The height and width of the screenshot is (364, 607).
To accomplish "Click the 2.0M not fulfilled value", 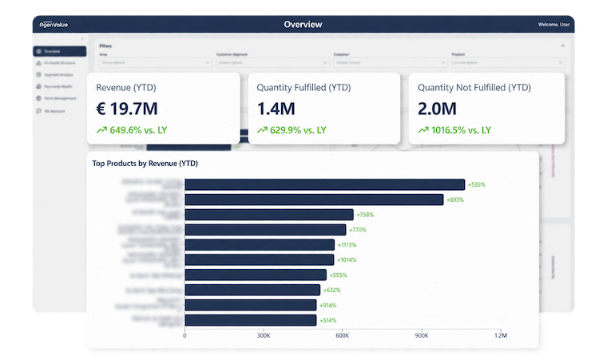I will (x=437, y=109).
